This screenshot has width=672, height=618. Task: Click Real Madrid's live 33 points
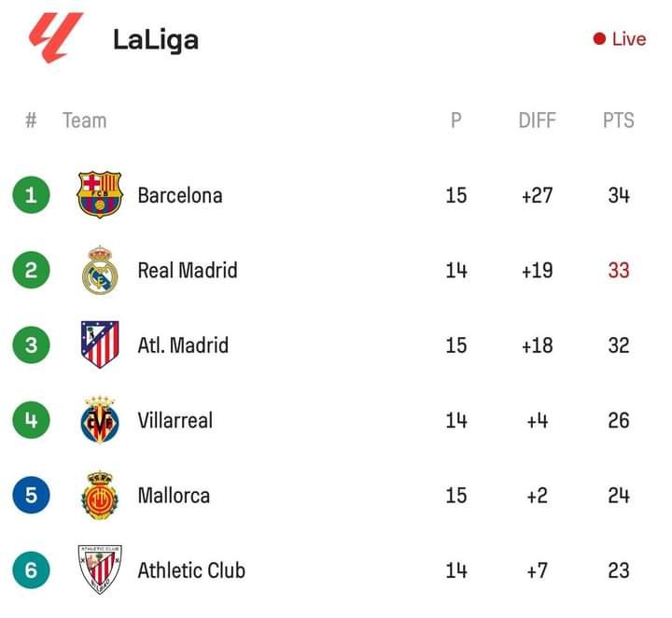[x=619, y=270]
